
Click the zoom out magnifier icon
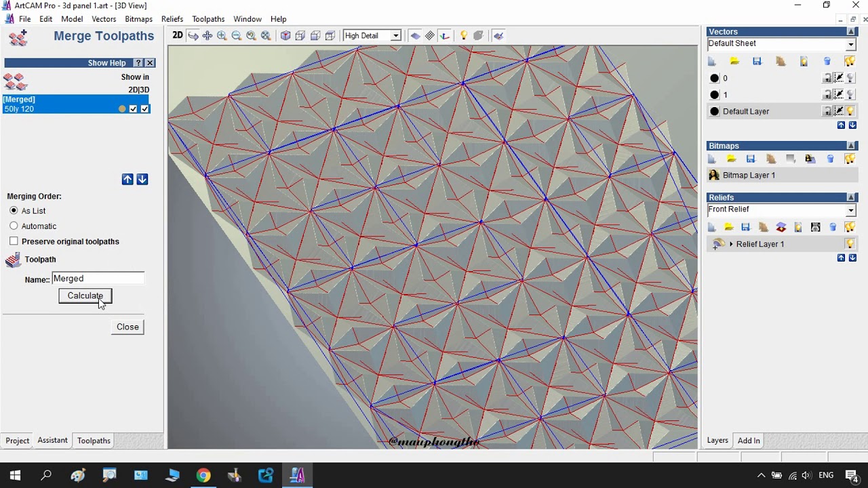click(x=237, y=35)
